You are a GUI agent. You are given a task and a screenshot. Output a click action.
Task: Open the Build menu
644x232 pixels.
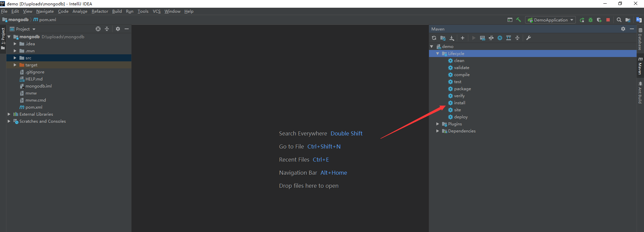[117, 11]
